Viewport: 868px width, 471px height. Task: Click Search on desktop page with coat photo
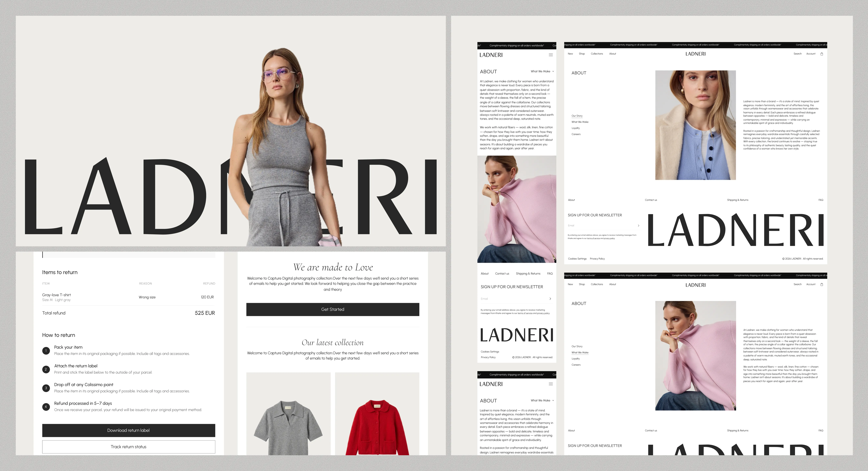(797, 54)
